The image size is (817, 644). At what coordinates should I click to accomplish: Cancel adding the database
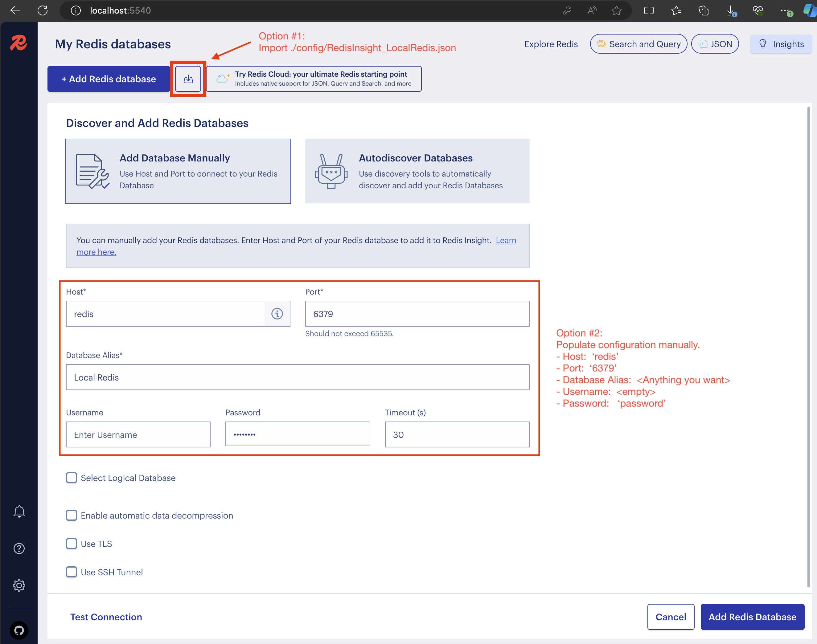[x=671, y=617]
